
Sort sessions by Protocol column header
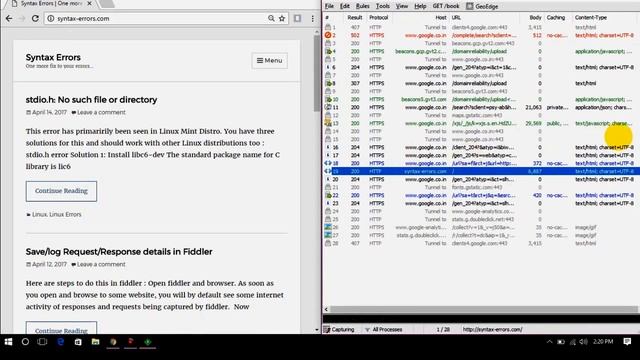378,18
